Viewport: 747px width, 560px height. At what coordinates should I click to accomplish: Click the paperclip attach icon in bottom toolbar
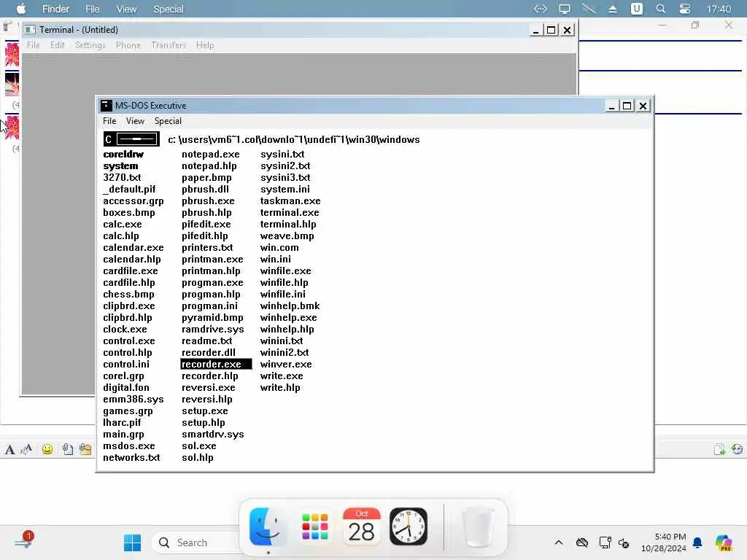(x=68, y=449)
